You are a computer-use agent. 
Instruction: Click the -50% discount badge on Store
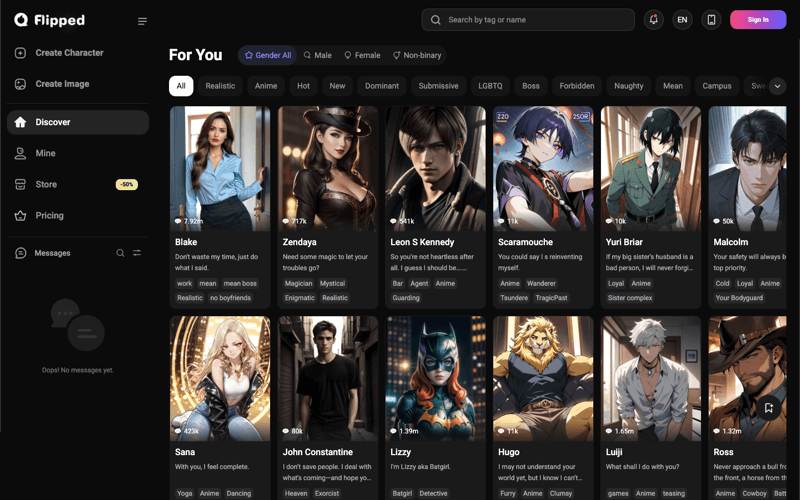pyautogui.click(x=127, y=184)
